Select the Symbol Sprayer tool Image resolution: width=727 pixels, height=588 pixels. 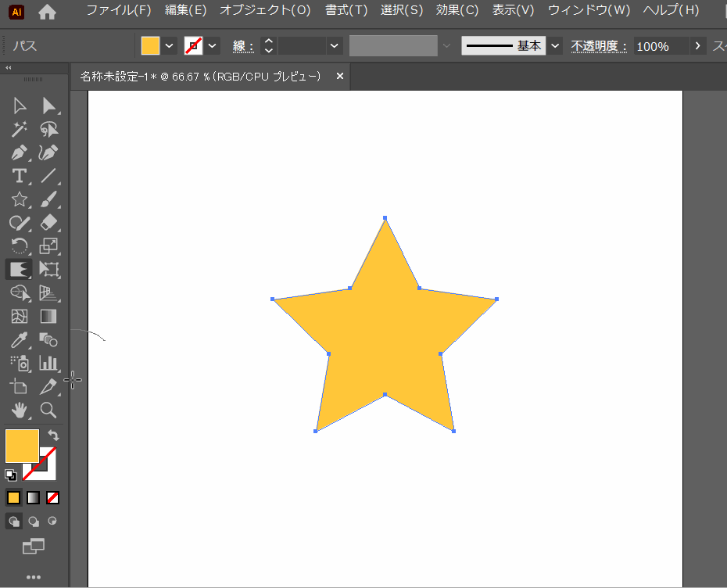(19, 363)
